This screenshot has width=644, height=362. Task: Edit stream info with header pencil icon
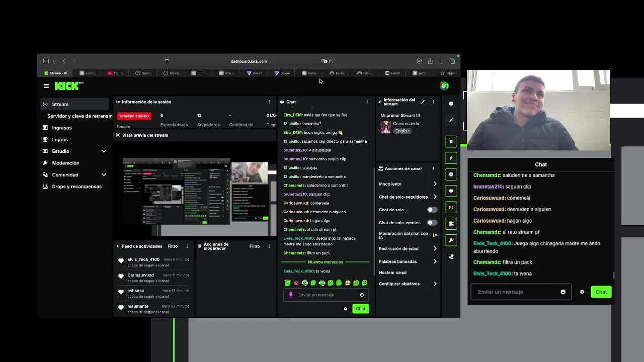click(423, 102)
